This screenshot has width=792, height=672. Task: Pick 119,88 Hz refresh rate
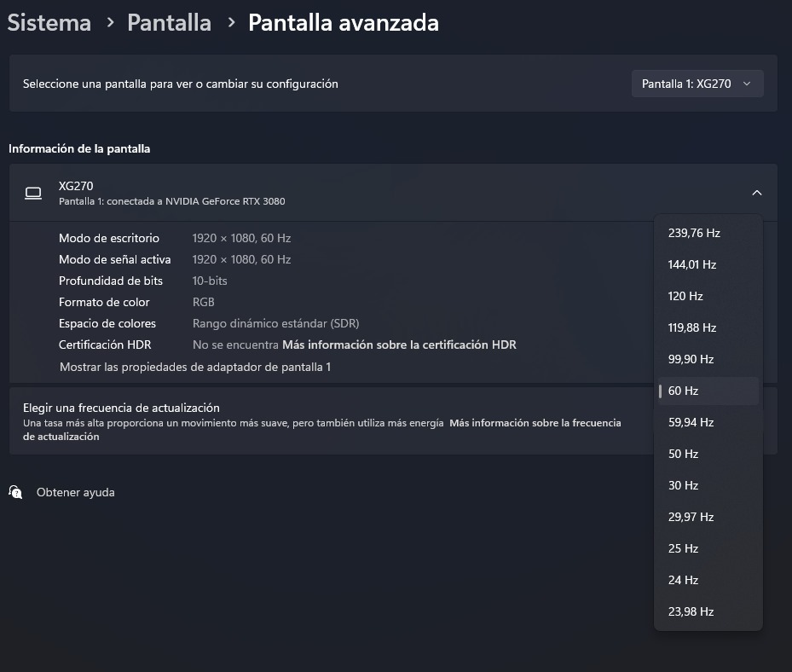692,327
